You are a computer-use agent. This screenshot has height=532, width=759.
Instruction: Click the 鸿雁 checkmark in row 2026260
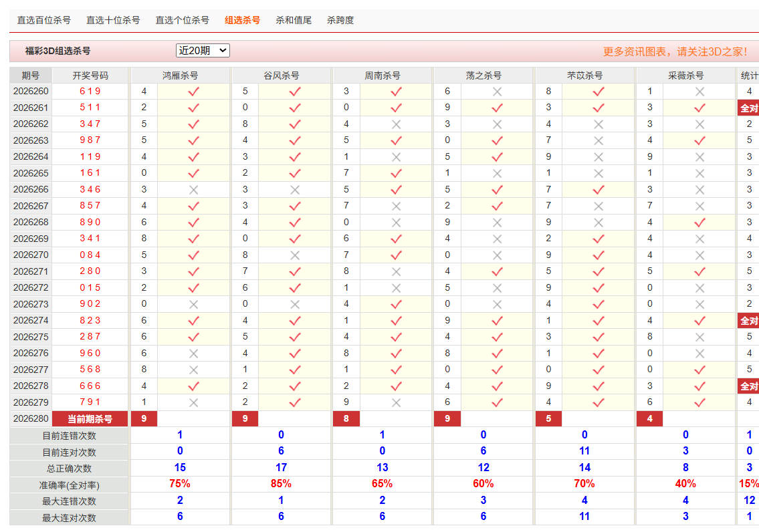click(194, 92)
